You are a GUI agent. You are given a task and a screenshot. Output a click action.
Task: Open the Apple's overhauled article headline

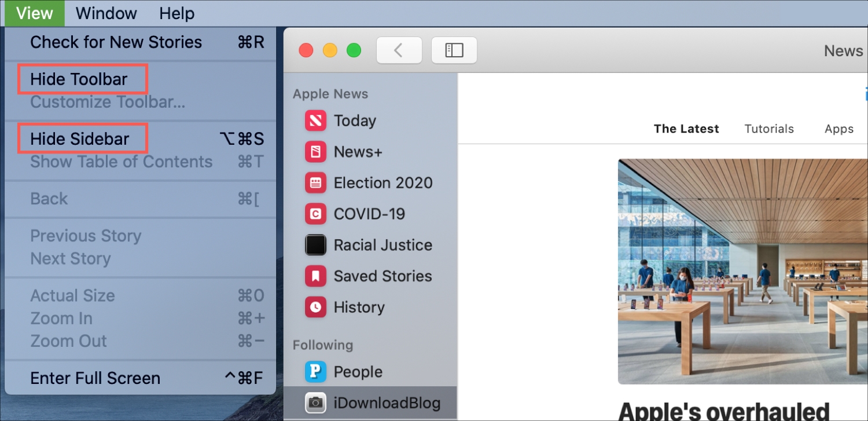(x=724, y=411)
